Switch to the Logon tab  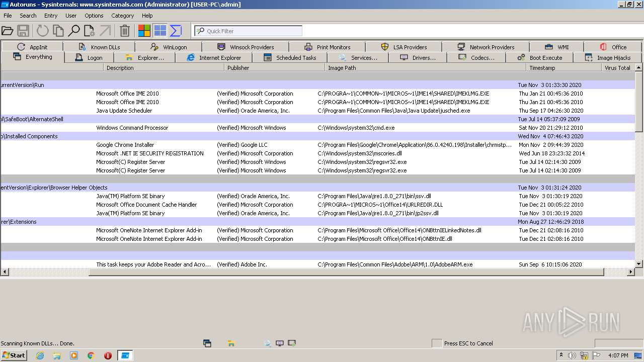pyautogui.click(x=89, y=58)
